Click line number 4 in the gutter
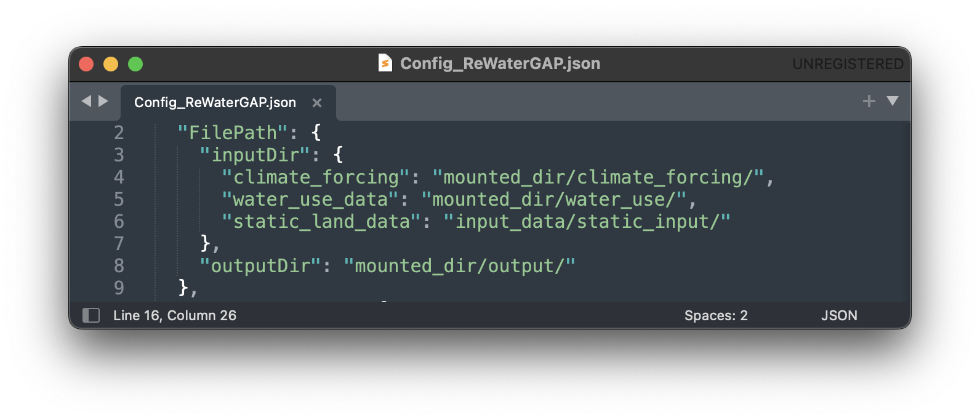Screen dimensions: 980x420 [119, 177]
